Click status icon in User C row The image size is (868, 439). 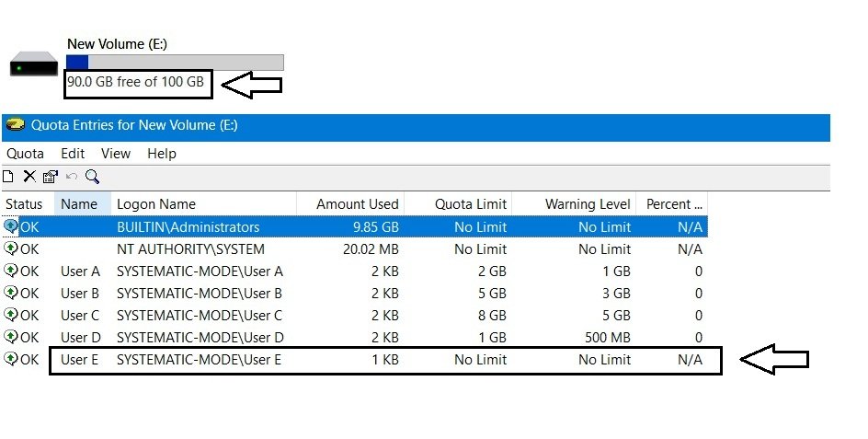point(10,315)
